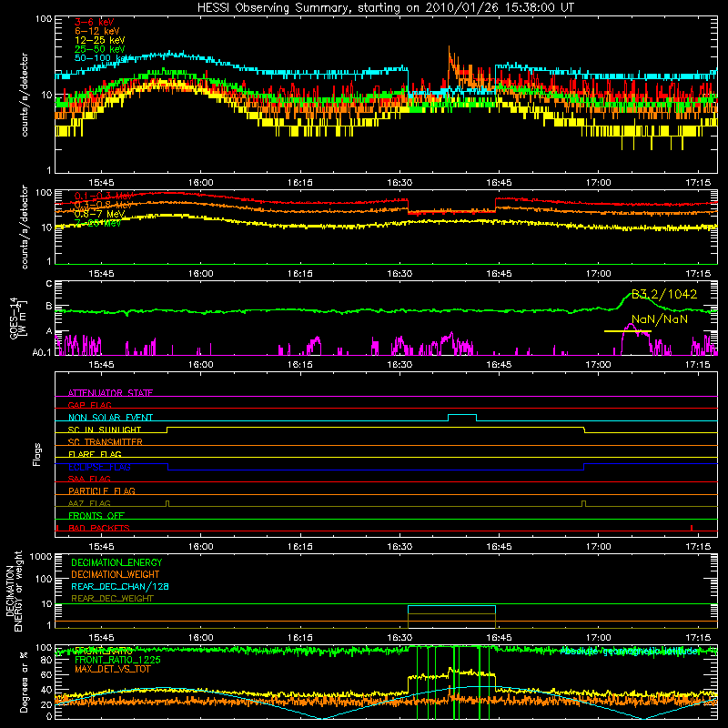Click the REAR_DEC_WEIGHT legend label
This screenshot has width=728, height=728.
[112, 599]
